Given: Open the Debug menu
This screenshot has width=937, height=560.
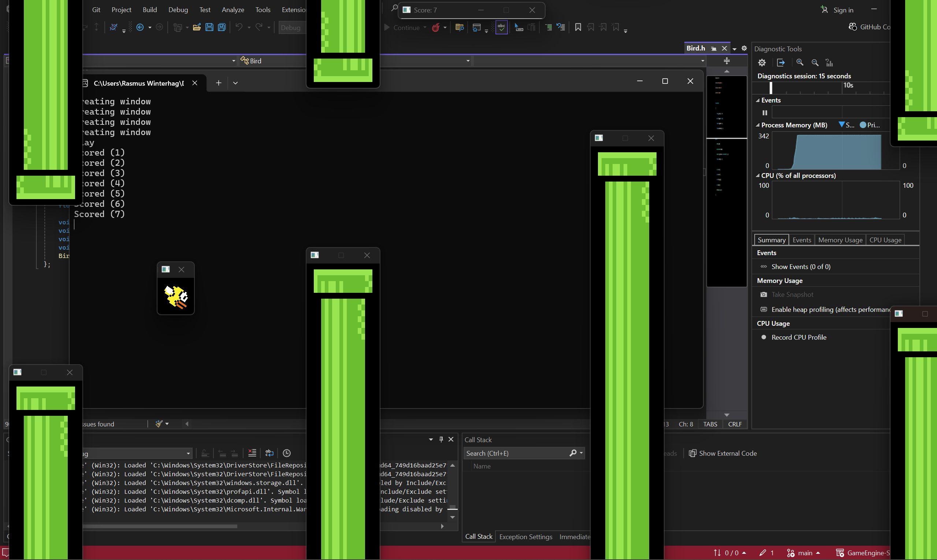Looking at the screenshot, I should [x=178, y=10].
